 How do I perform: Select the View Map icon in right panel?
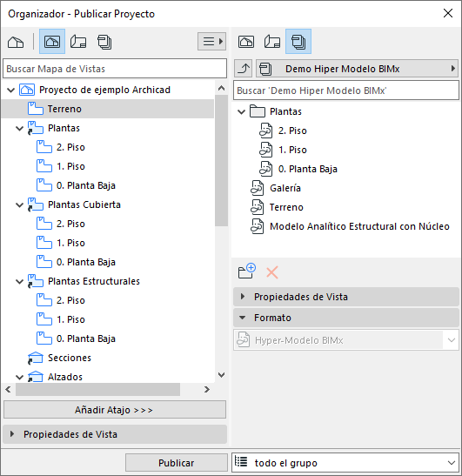246,42
